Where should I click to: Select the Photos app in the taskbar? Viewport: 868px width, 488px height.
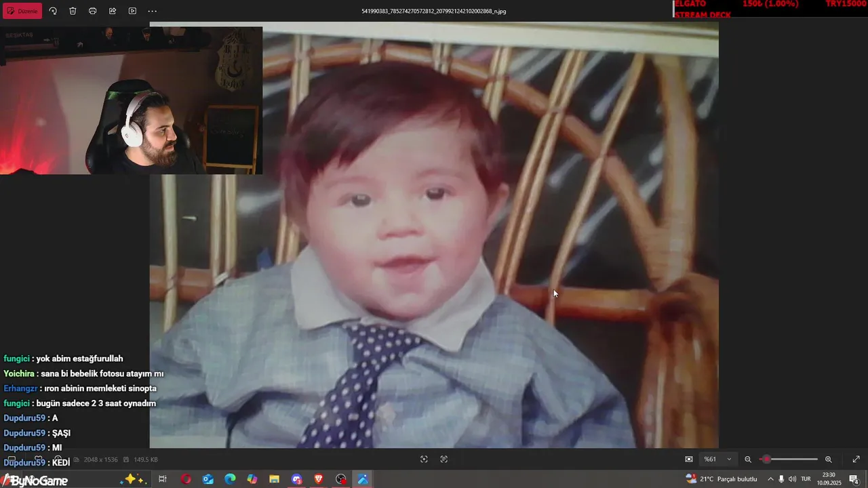click(363, 479)
